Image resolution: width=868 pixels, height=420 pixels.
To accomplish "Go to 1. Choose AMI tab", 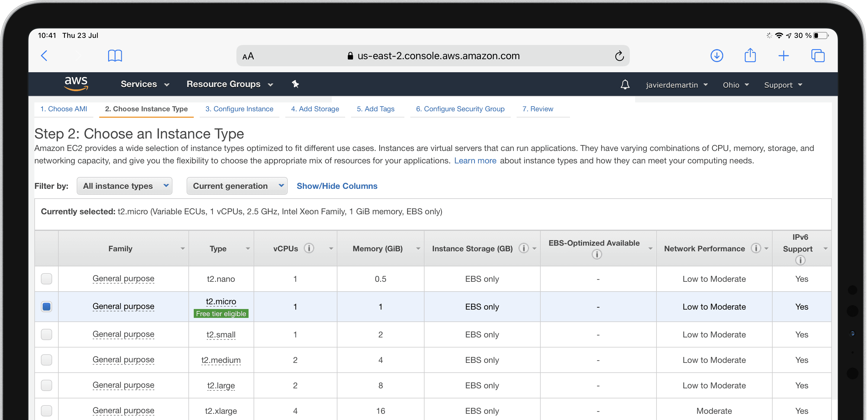I will point(64,109).
